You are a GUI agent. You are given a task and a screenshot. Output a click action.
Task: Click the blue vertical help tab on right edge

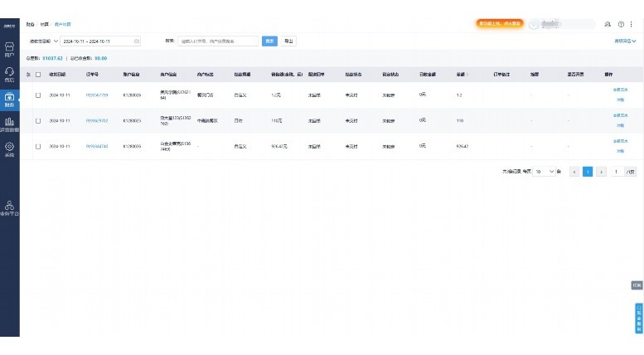click(x=639, y=319)
